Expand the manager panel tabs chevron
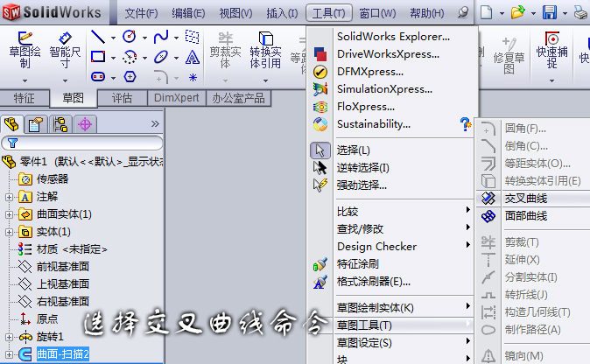The width and height of the screenshot is (590, 364). 155,123
